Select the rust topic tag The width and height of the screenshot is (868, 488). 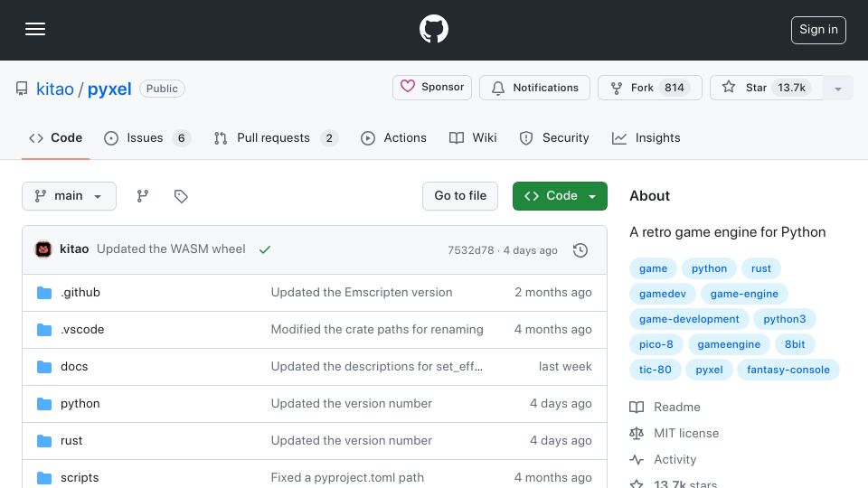click(x=761, y=268)
